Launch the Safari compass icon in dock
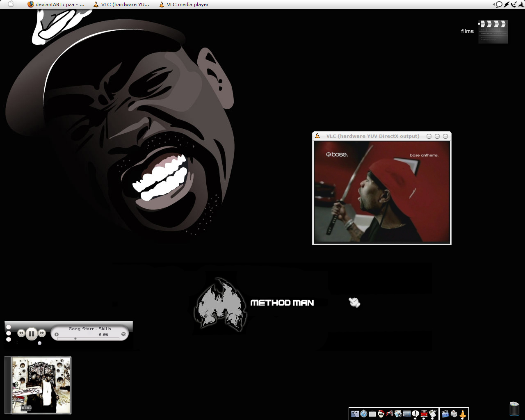This screenshot has width=525, height=420. tap(364, 414)
